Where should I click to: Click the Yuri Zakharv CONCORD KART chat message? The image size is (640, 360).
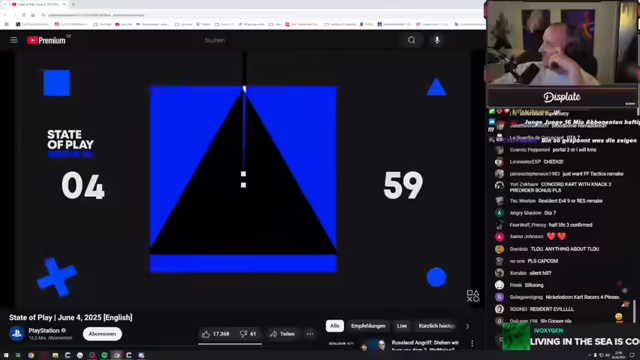[553, 187]
